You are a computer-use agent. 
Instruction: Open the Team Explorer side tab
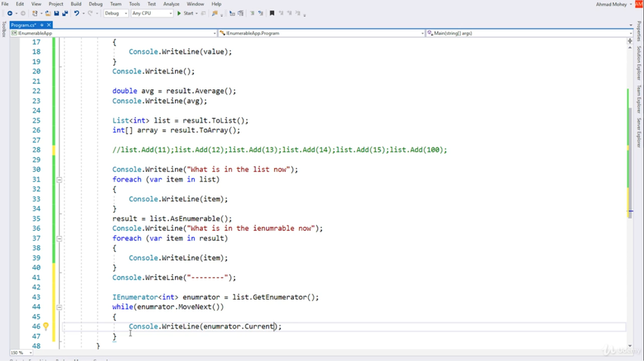(639, 99)
